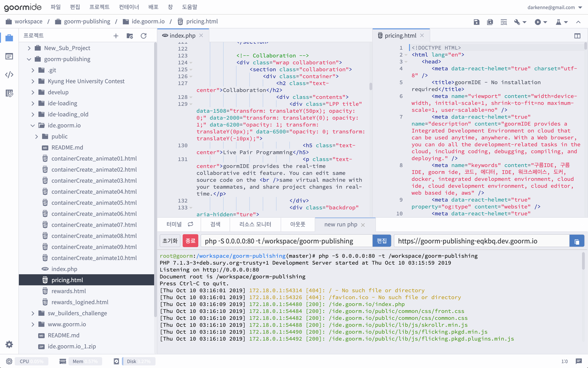588x368 pixels.
Task: Switch to the index.php editor tab
Action: click(182, 35)
